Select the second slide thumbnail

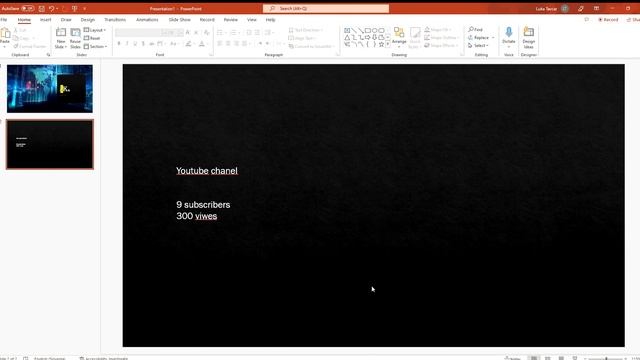(x=50, y=144)
